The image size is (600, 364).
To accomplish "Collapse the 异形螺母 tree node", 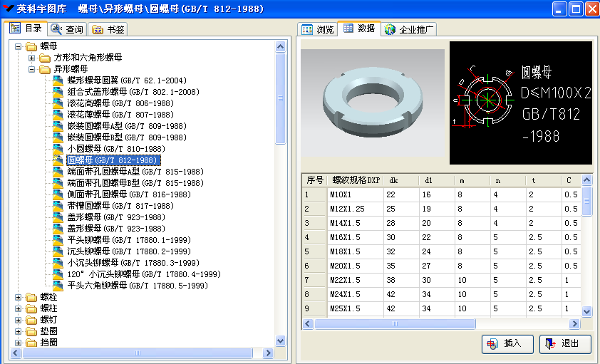I will 31,69.
